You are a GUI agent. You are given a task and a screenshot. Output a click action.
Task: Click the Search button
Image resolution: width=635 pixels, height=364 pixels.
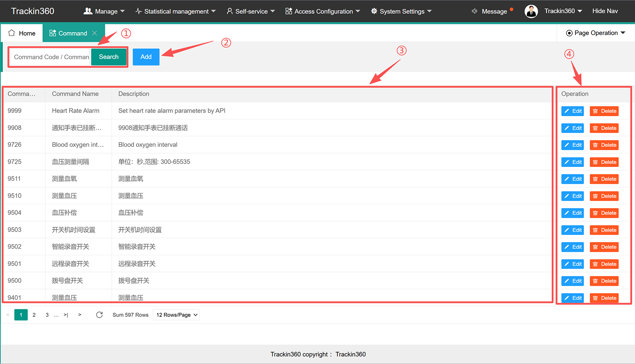[x=109, y=57]
